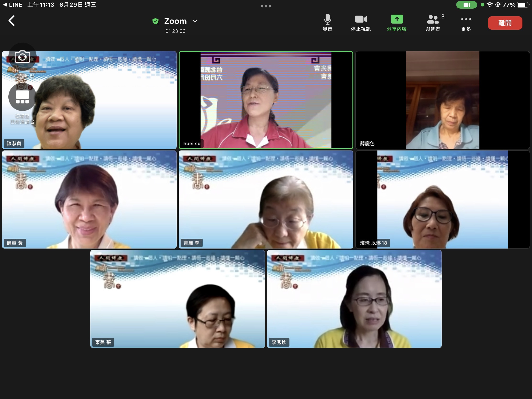Expand the Zoom meeting info chevron
This screenshot has width=532, height=399.
(195, 21)
